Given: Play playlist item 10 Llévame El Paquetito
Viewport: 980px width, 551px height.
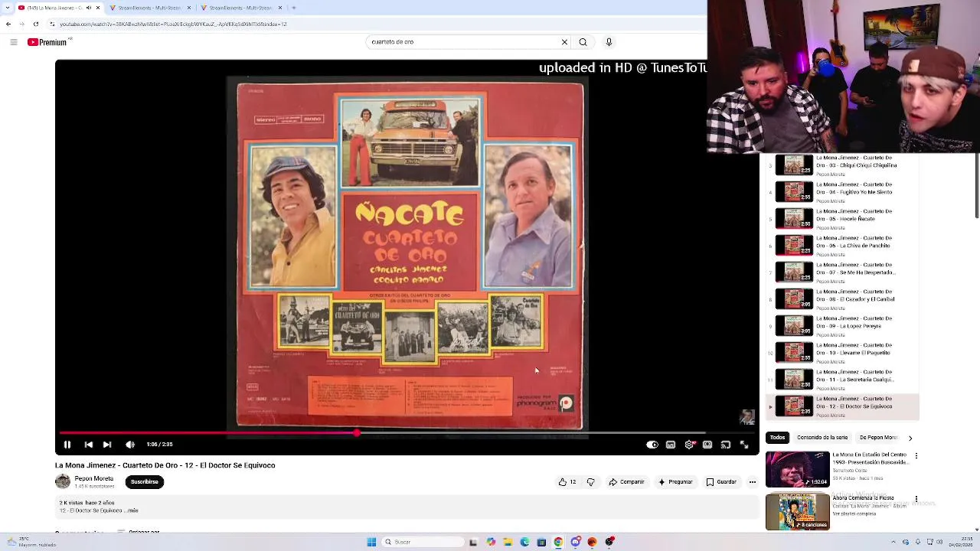Looking at the screenshot, I should (842, 353).
